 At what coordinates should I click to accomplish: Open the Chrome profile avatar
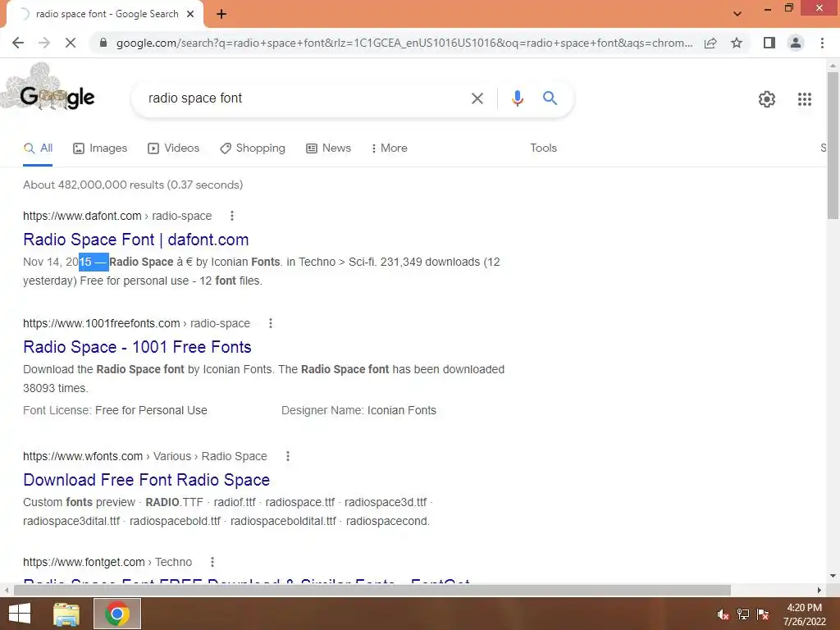pos(796,43)
